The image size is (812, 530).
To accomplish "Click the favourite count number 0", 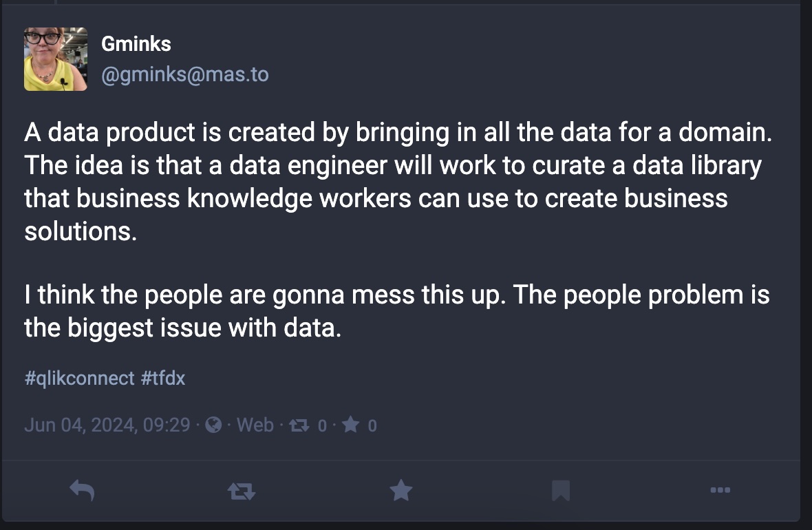I will (x=372, y=426).
